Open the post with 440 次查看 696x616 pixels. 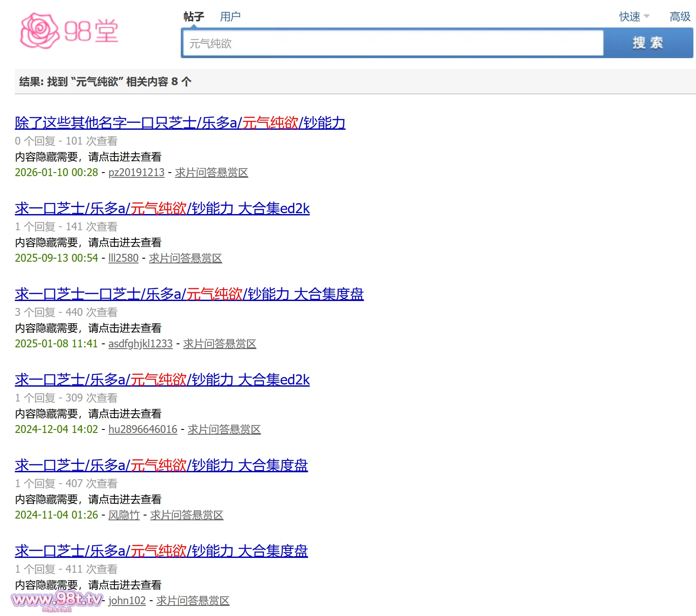click(189, 294)
